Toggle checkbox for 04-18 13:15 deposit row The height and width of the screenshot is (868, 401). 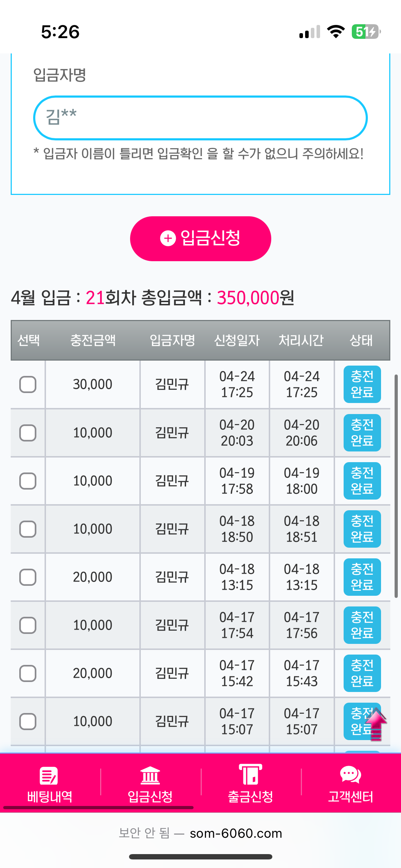point(28,577)
